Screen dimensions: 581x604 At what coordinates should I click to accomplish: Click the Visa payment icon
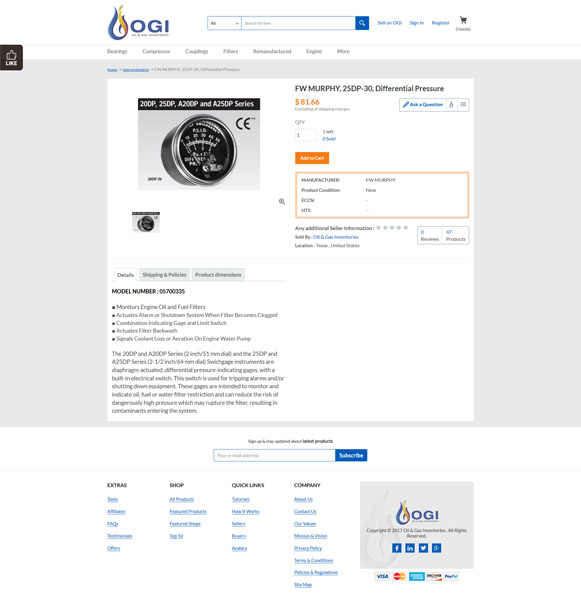[382, 576]
